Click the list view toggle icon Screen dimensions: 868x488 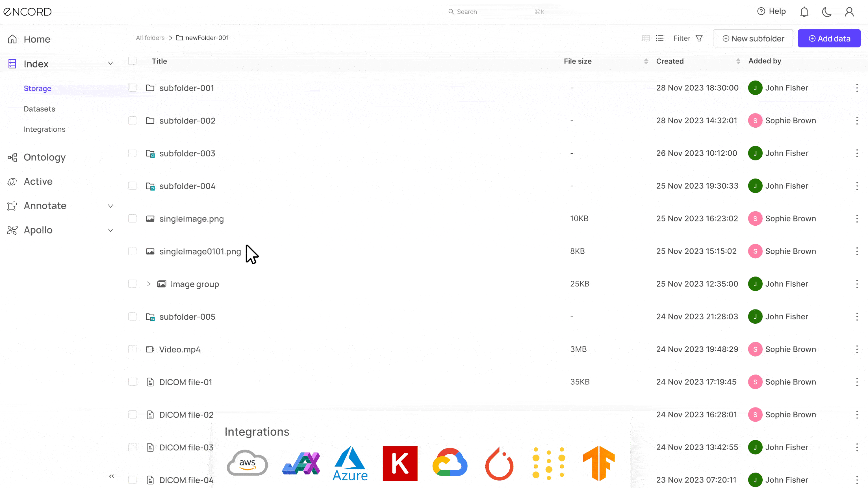coord(660,38)
